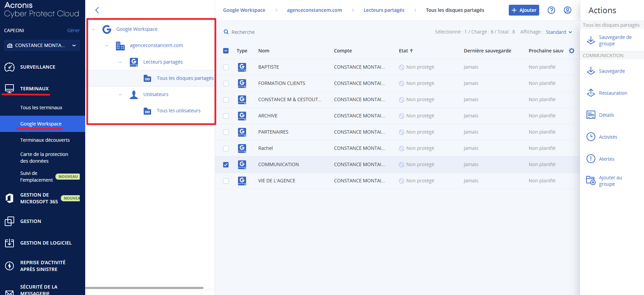Screen dimensions: 644x295
Task: Click the BAPTISTE drive type icon
Action: [242, 67]
